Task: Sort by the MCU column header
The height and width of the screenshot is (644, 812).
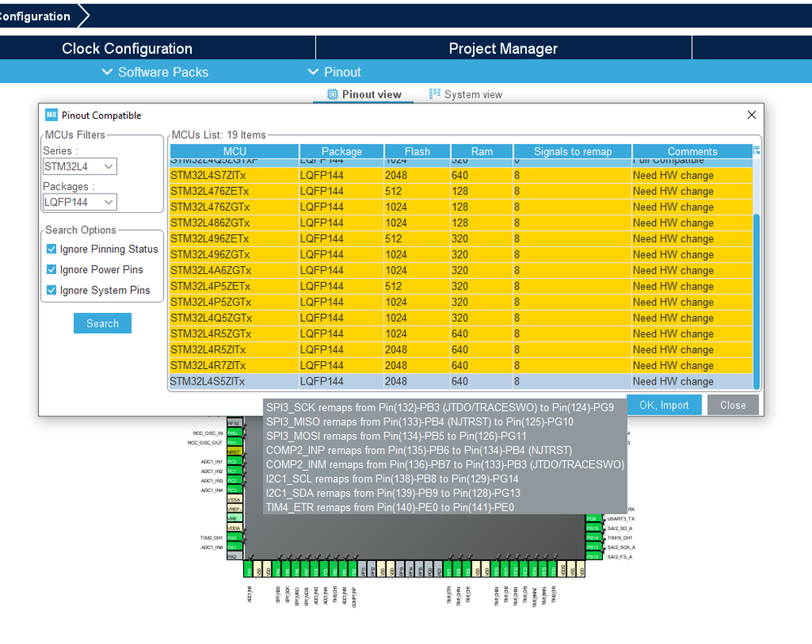Action: (x=235, y=151)
